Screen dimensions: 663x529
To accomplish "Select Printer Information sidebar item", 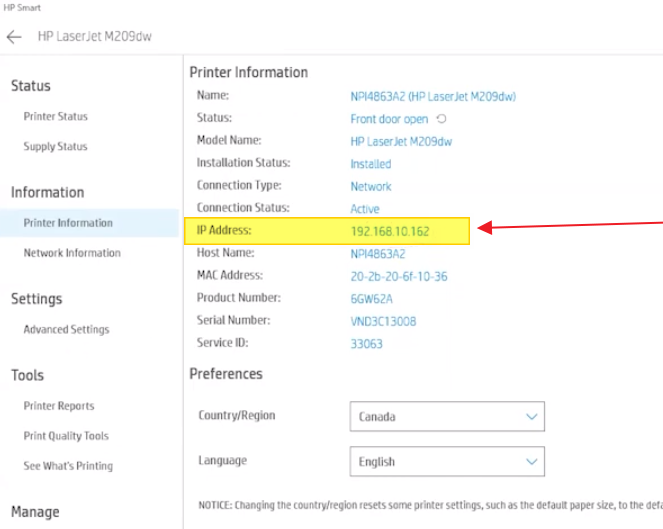I will coord(89,223).
